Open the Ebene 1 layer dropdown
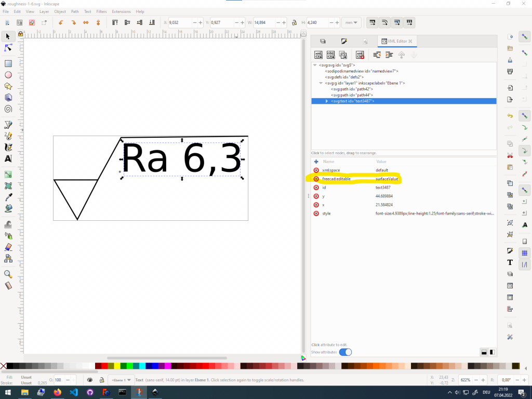This screenshot has height=399, width=532. pos(121,380)
